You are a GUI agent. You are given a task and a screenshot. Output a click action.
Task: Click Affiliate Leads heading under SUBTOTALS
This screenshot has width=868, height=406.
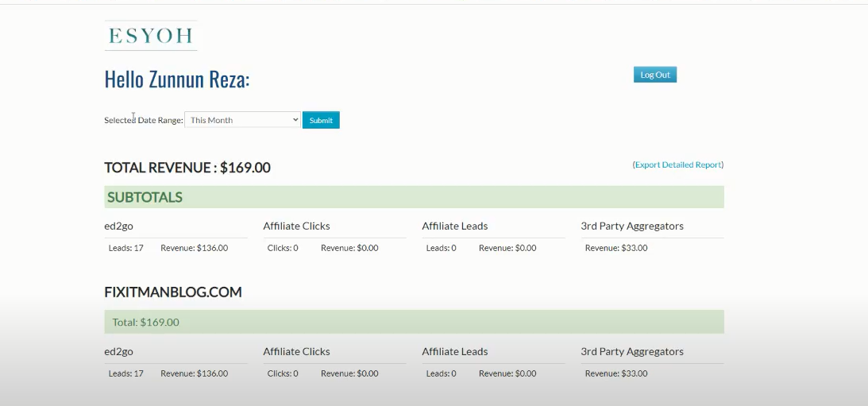455,226
